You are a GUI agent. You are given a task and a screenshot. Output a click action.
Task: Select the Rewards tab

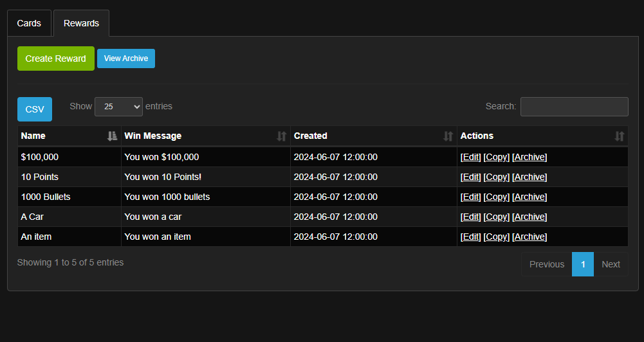tap(81, 23)
